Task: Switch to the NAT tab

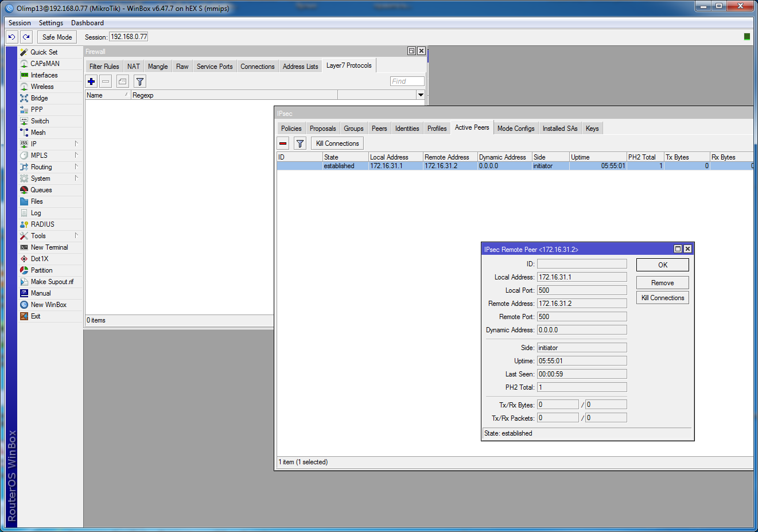Action: click(x=134, y=67)
